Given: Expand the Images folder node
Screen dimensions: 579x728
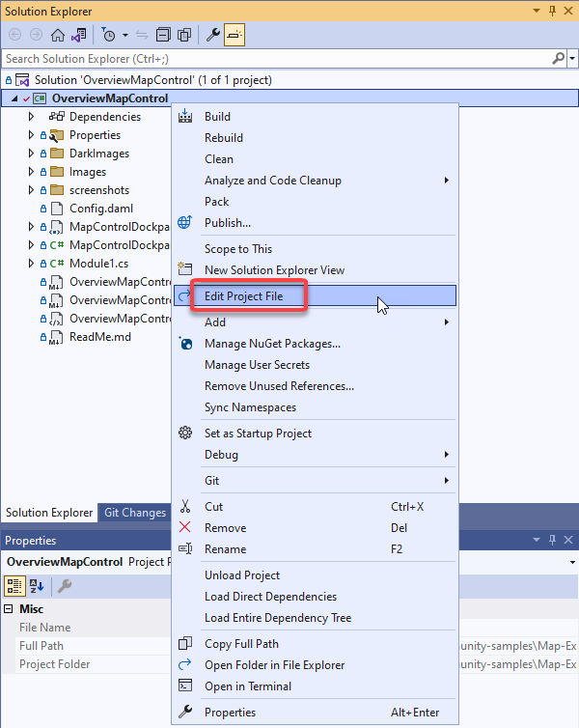Looking at the screenshot, I should (31, 172).
